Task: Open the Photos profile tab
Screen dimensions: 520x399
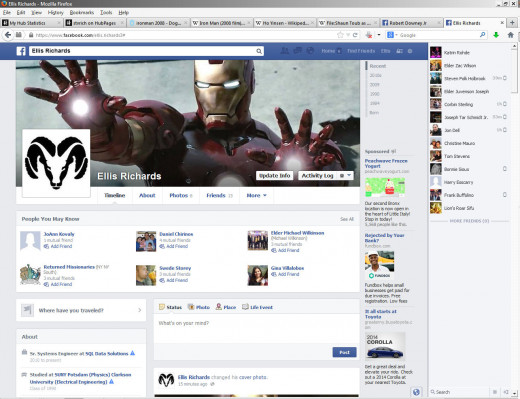Action: (x=181, y=195)
